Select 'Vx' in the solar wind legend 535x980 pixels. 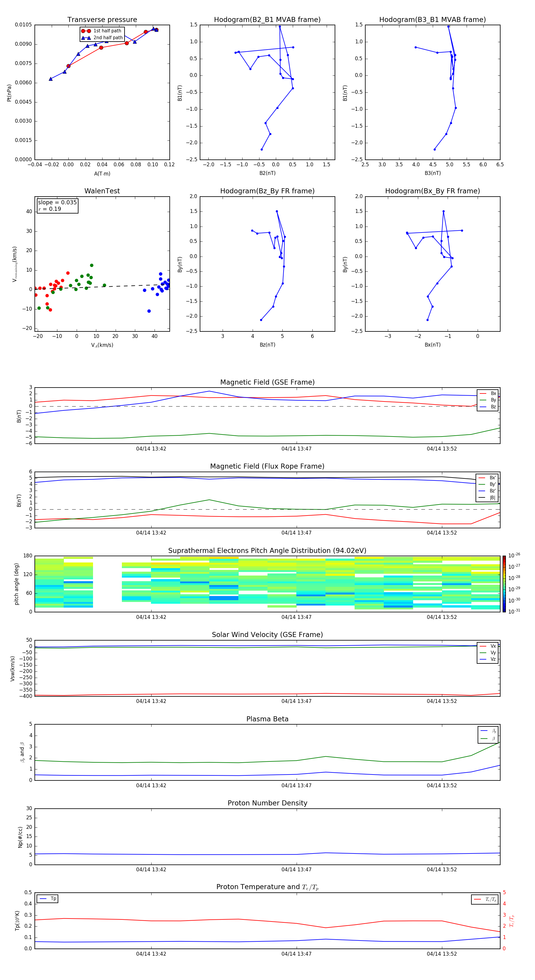coord(488,646)
